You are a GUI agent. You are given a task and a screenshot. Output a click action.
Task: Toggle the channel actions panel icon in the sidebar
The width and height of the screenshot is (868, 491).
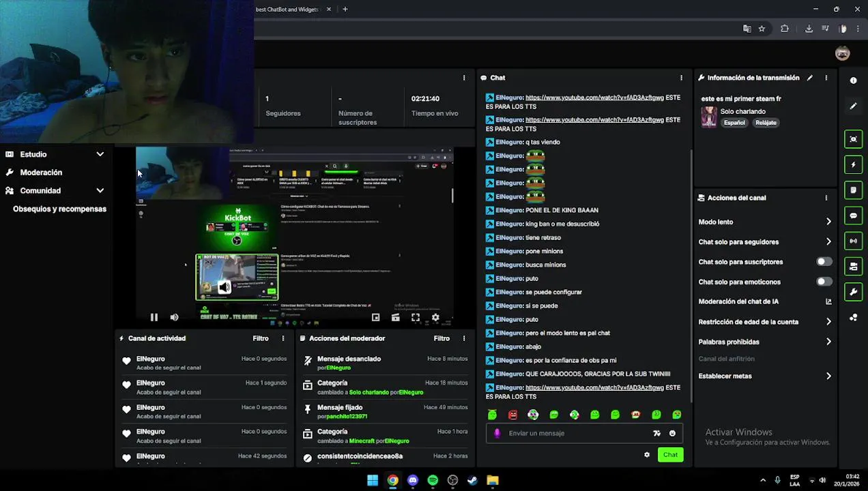coord(853,267)
